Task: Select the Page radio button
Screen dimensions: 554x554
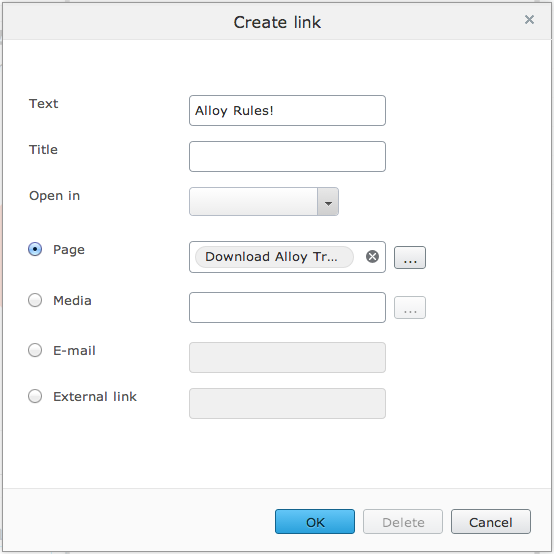Action: pyautogui.click(x=35, y=249)
